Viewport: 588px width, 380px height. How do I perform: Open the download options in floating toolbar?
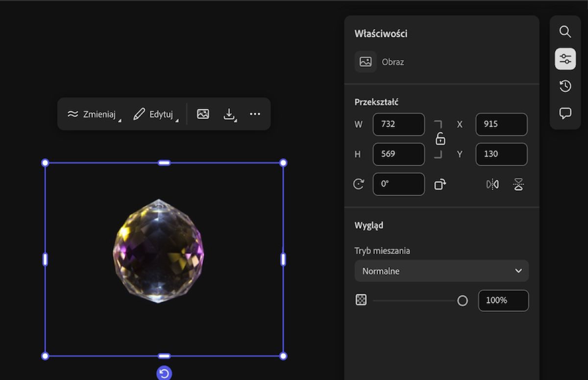tap(230, 114)
